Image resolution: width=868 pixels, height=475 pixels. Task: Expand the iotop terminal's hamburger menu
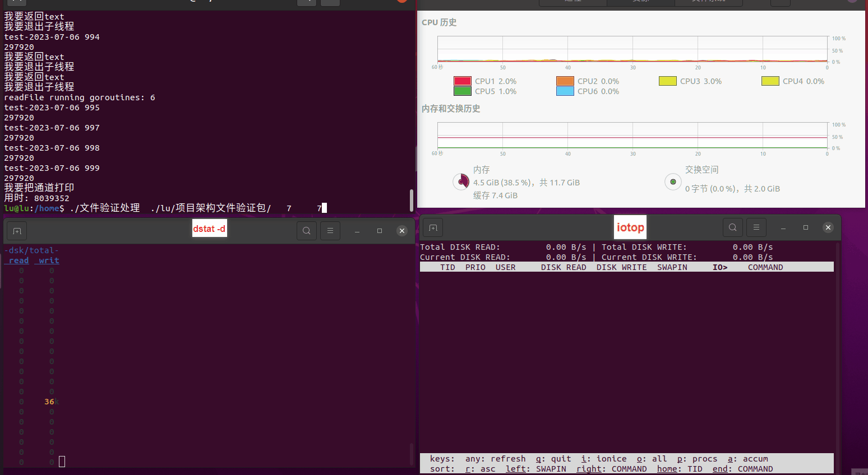pyautogui.click(x=756, y=227)
